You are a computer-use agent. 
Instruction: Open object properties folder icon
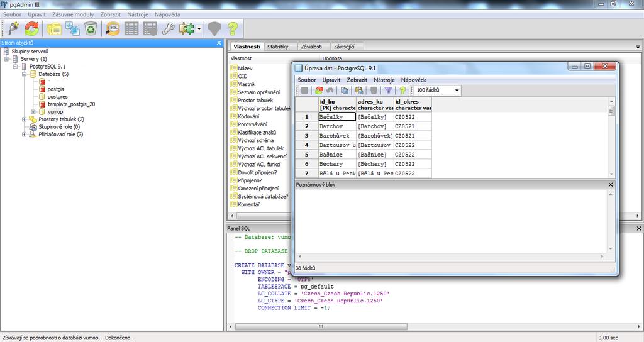click(54, 29)
